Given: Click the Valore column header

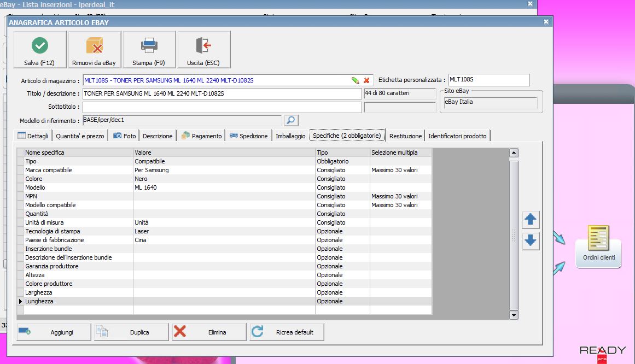Looking at the screenshot, I should tap(224, 152).
